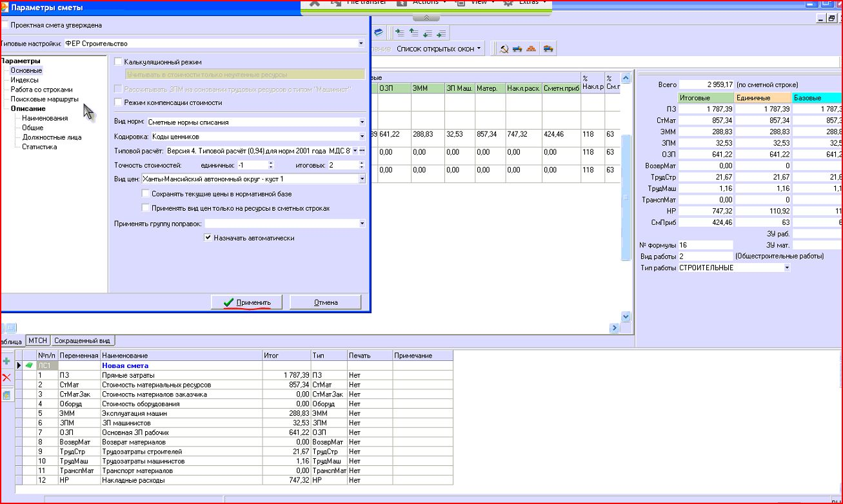The image size is (843, 504).
Task: Select Наименования tree item
Action: tap(45, 118)
